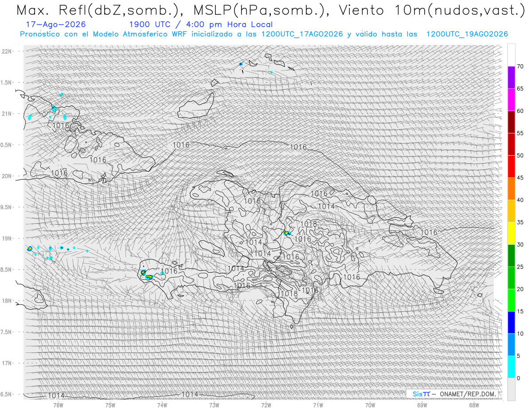
Task: Click the '1018' isobar label just above 19N
Action: pos(309,224)
